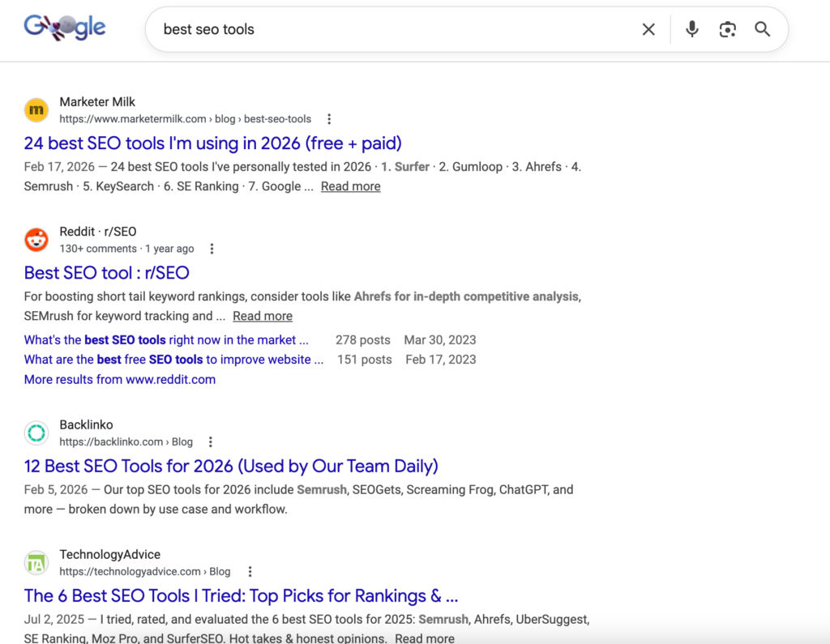Viewport: 830px width, 644px height.
Task: Start voice search with microphone icon
Action: (x=691, y=29)
